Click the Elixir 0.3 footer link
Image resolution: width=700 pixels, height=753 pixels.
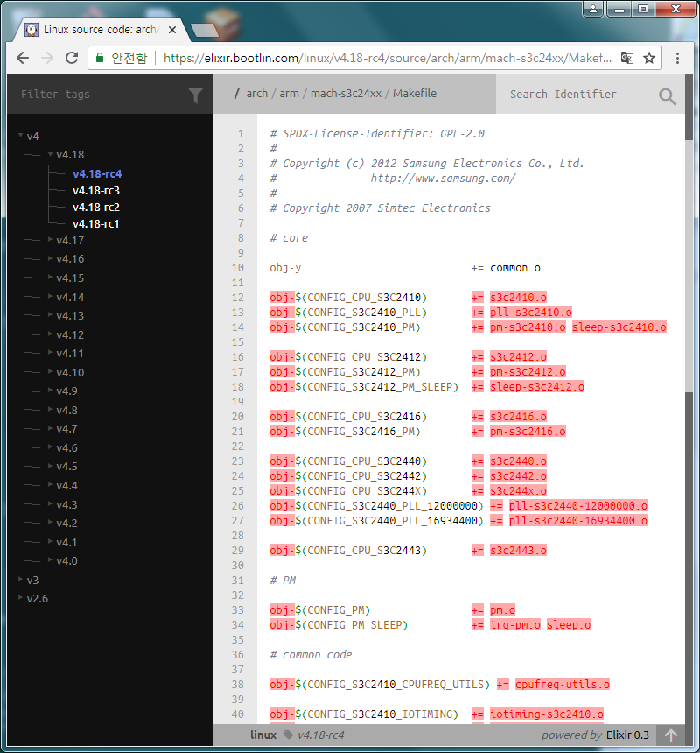(627, 735)
